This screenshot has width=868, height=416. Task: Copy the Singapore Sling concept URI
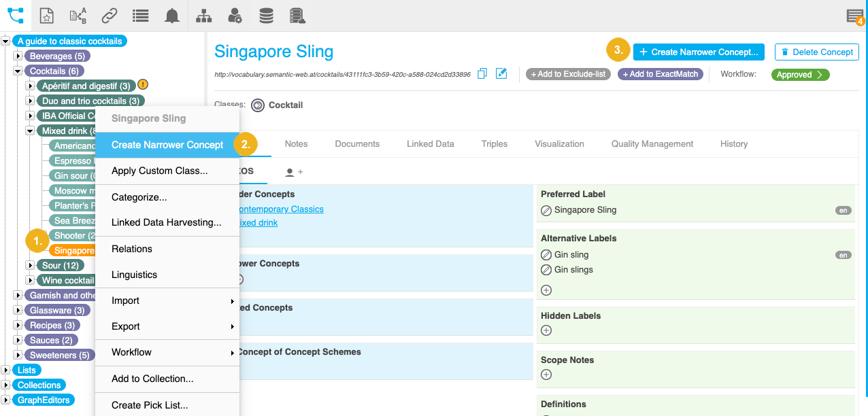pyautogui.click(x=482, y=74)
